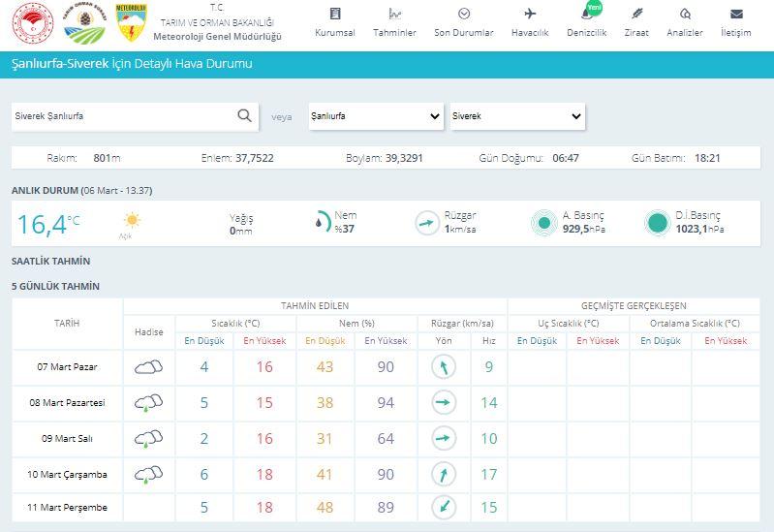Open the Kurumsal menu
The height and width of the screenshot is (532, 774).
tap(334, 22)
